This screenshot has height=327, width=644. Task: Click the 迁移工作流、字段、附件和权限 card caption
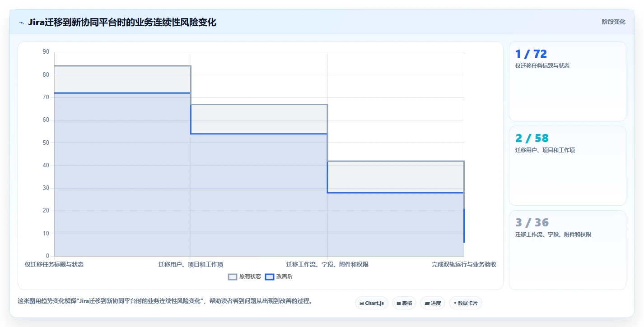pos(553,235)
